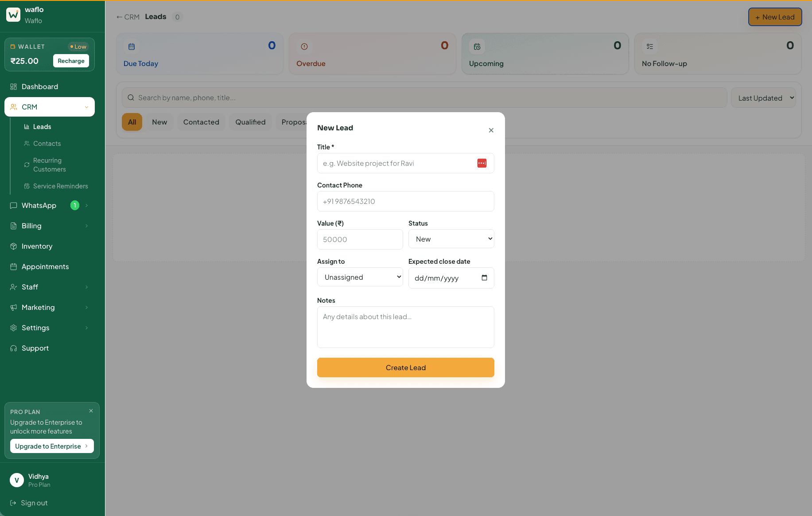Click the search magnifier icon
812x516 pixels.
coord(131,98)
